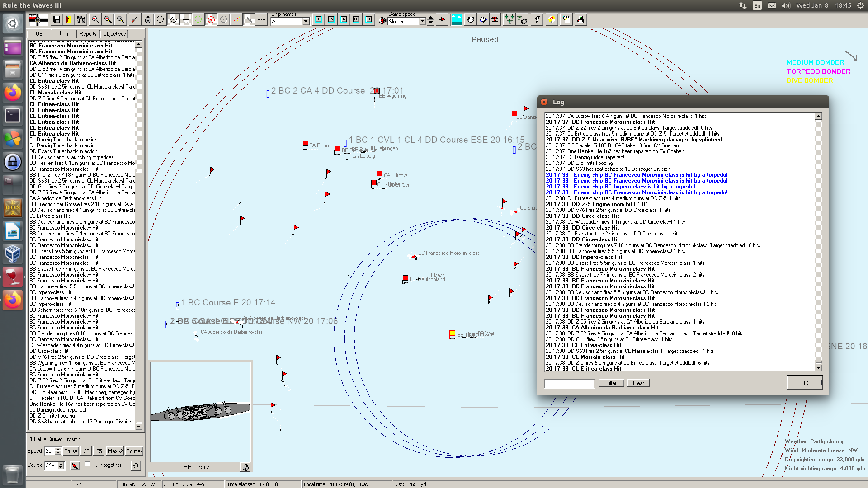Image resolution: width=868 pixels, height=488 pixels.
Task: Toggle the grey range circle icon
Action: click(224, 19)
